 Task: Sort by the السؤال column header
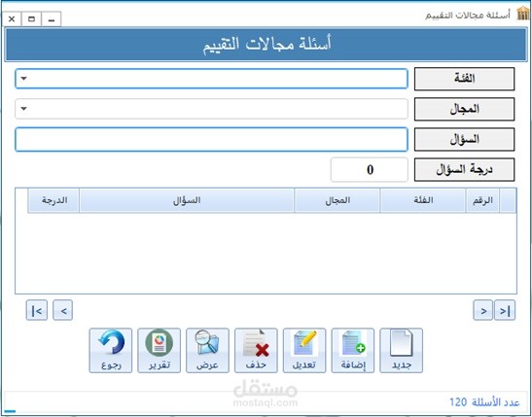click(187, 200)
